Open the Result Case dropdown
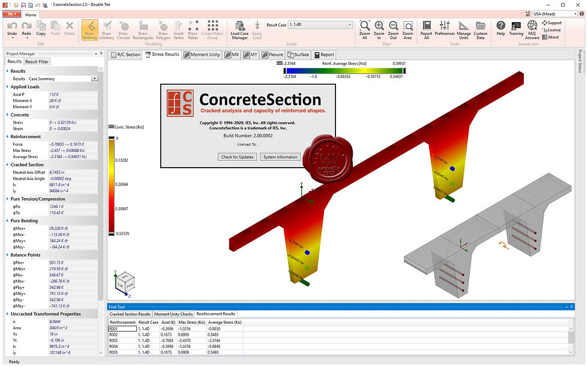The width and height of the screenshot is (588, 367). [x=320, y=25]
